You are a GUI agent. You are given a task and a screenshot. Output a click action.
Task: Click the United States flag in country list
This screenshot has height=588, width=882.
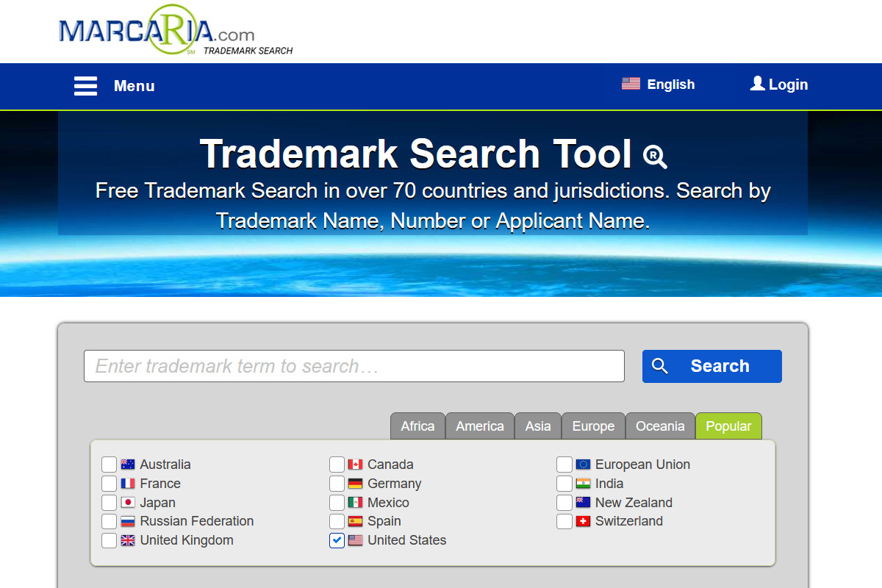356,540
